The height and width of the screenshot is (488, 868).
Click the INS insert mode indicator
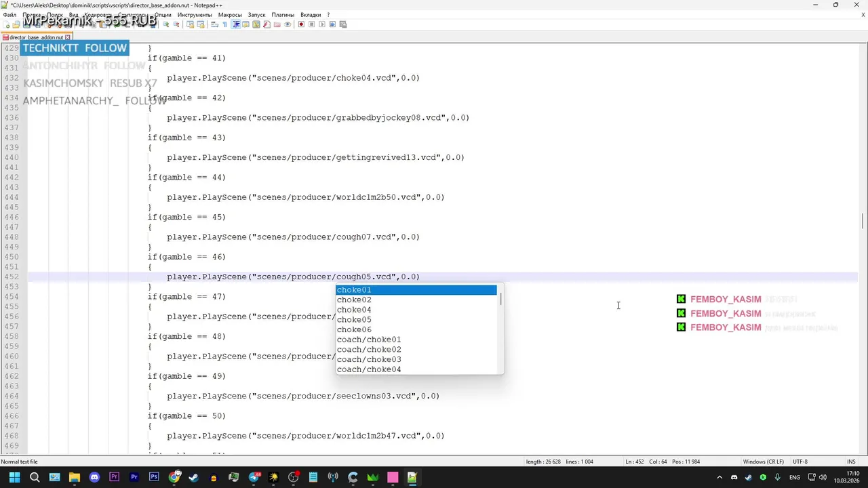coord(851,462)
